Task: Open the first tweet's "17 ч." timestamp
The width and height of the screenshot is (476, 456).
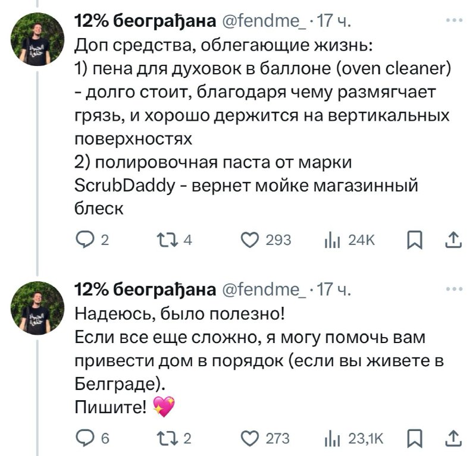Action: (334, 22)
